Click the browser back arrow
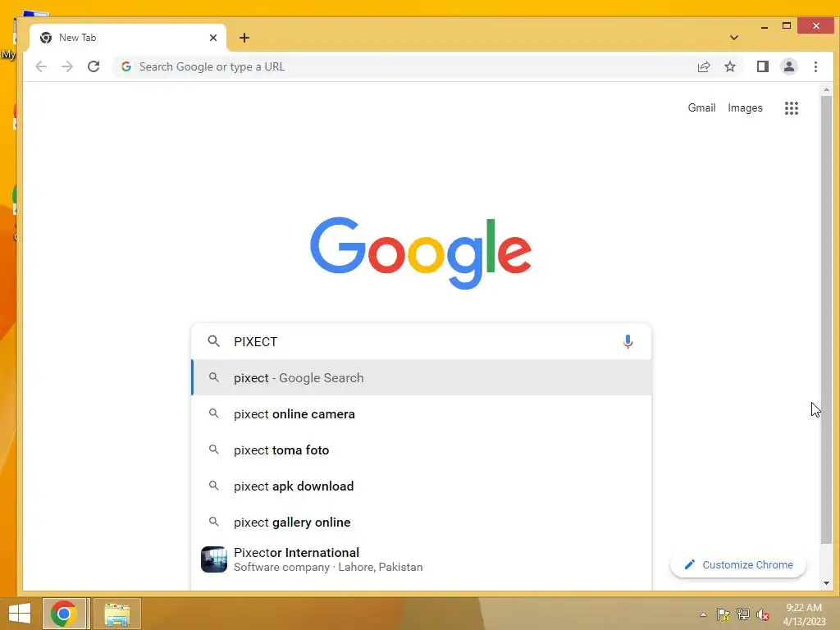The width and height of the screenshot is (840, 630). tap(41, 66)
